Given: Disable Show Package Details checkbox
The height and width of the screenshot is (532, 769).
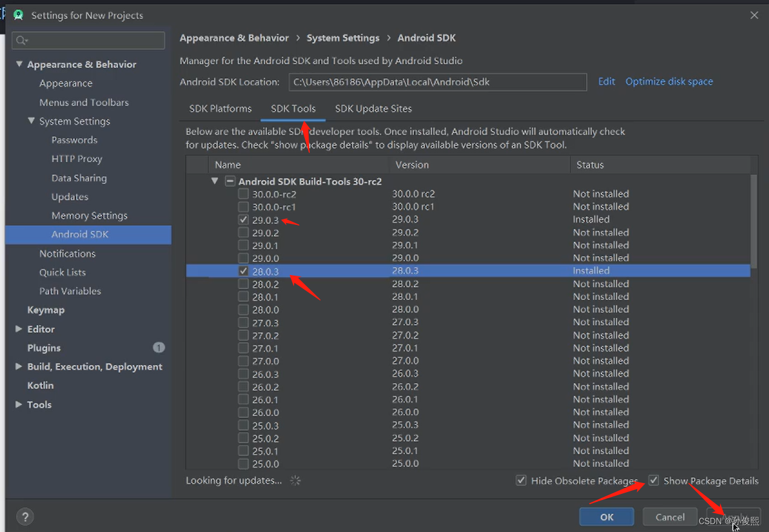Looking at the screenshot, I should [x=653, y=481].
